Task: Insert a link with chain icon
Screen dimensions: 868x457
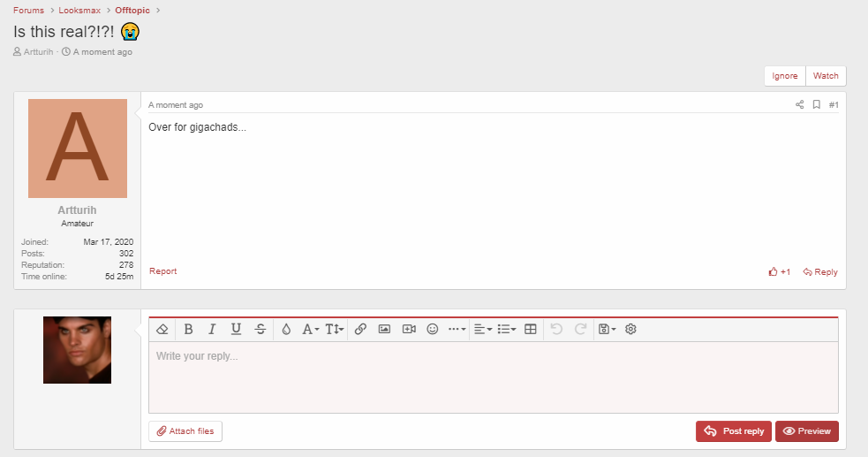Action: [x=360, y=329]
